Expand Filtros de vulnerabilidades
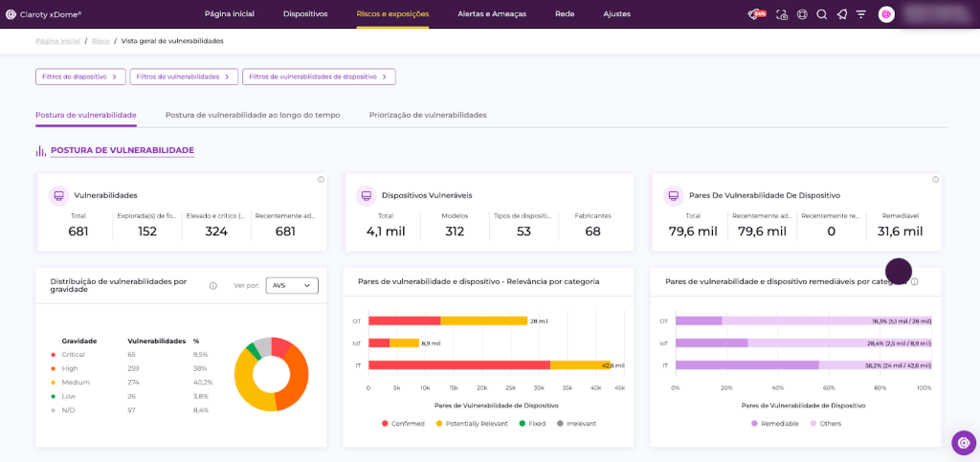 183,77
